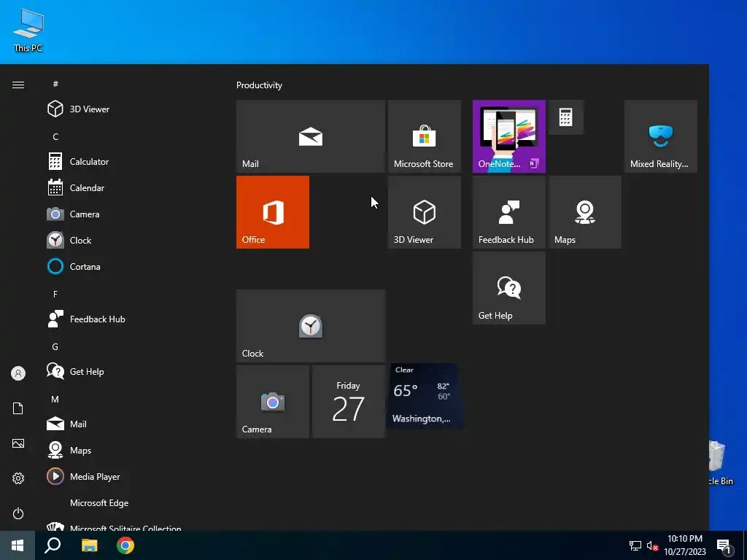This screenshot has width=747, height=560.
Task: Open the user account icon in Start sidebar
Action: coord(18,373)
